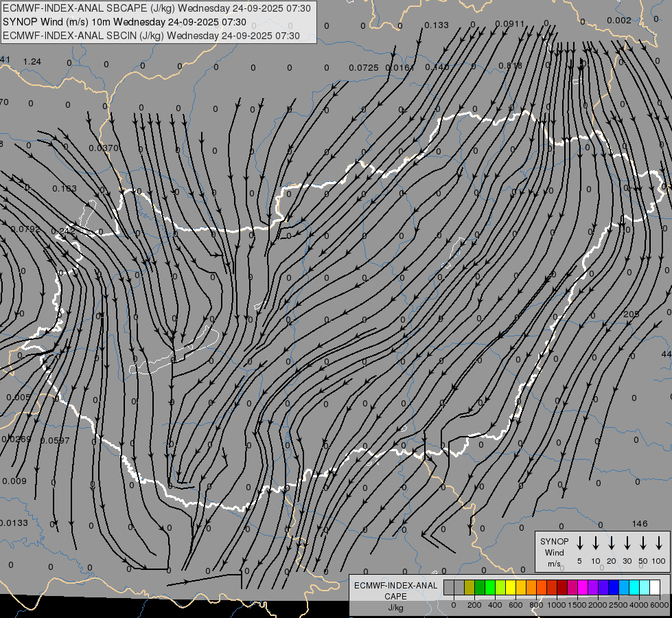The image size is (672, 618).
Task: Select the grid value 0.002
Action: pyautogui.click(x=619, y=21)
